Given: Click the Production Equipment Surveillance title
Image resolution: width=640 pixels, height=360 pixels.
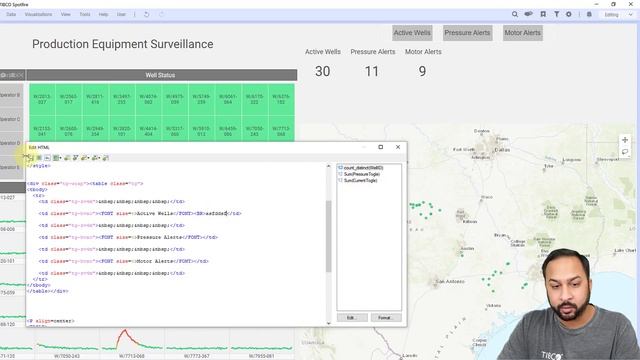Looking at the screenshot, I should click(x=123, y=44).
